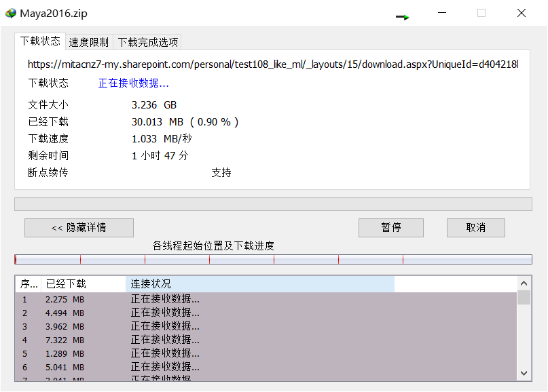Click the green arrow icon in title bar
This screenshot has height=392, width=548.
(x=403, y=17)
